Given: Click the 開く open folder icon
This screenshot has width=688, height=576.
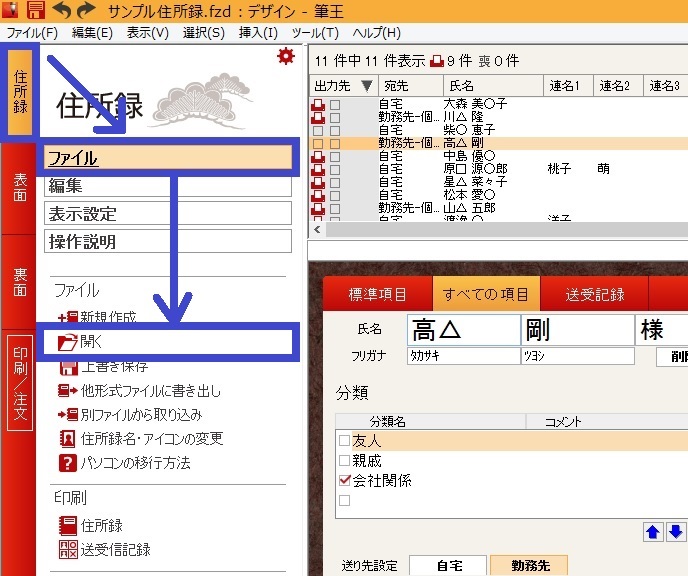Looking at the screenshot, I should point(68,342).
